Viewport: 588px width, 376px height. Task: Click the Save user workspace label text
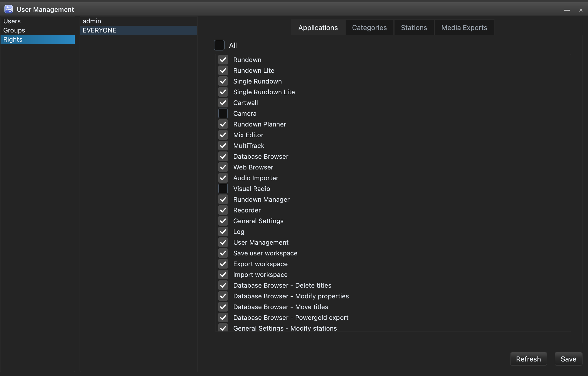click(x=265, y=253)
